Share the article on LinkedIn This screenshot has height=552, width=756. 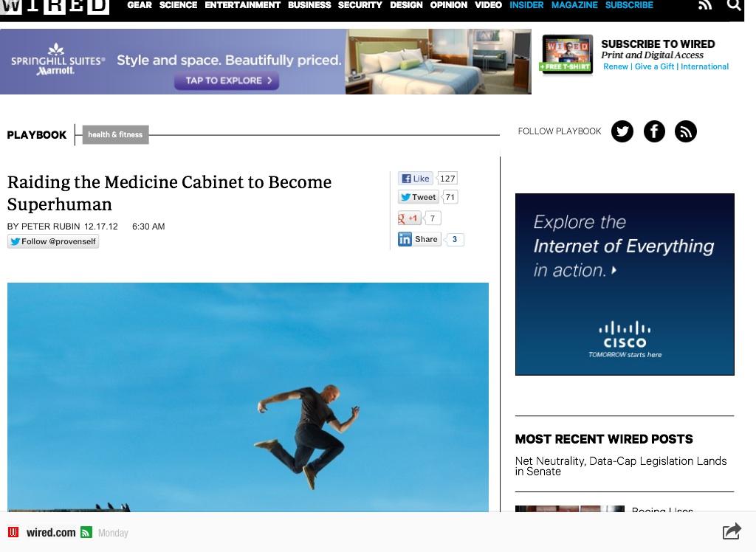pos(419,239)
